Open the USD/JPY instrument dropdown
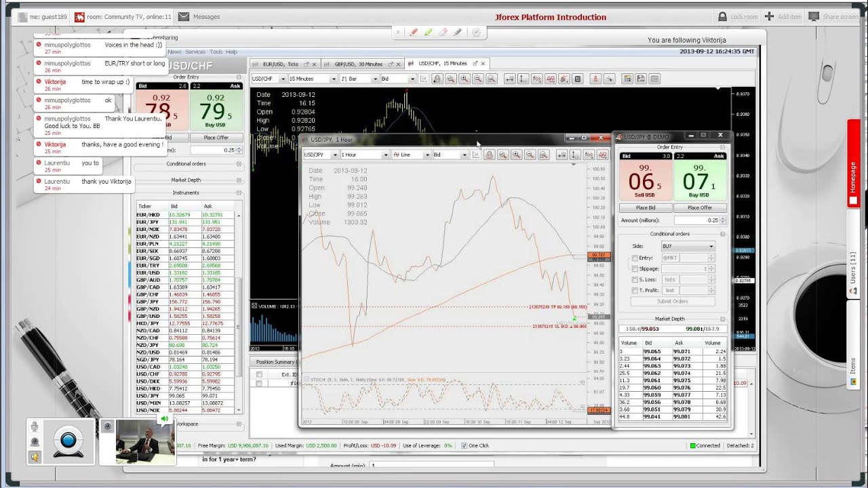868x488 pixels. 320,155
